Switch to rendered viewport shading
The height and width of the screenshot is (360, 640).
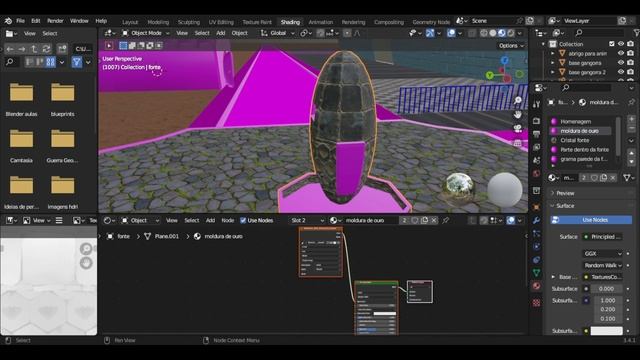click(511, 33)
